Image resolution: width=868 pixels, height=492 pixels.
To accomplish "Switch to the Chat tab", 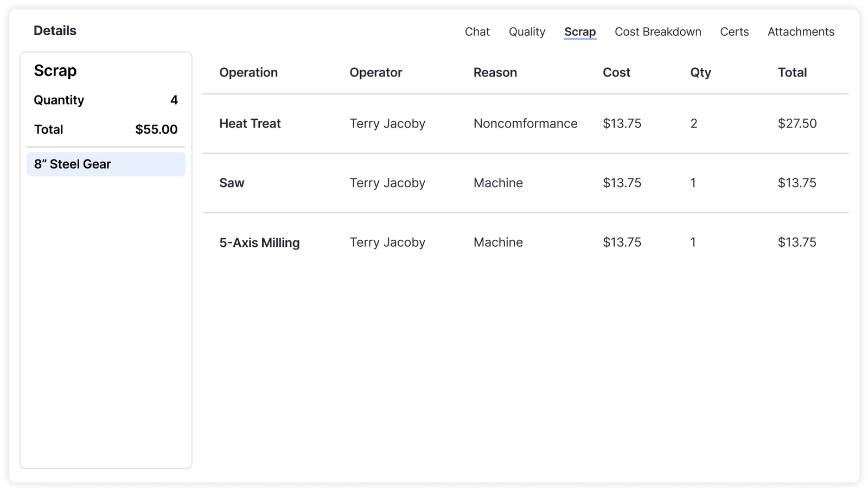I will click(x=476, y=31).
